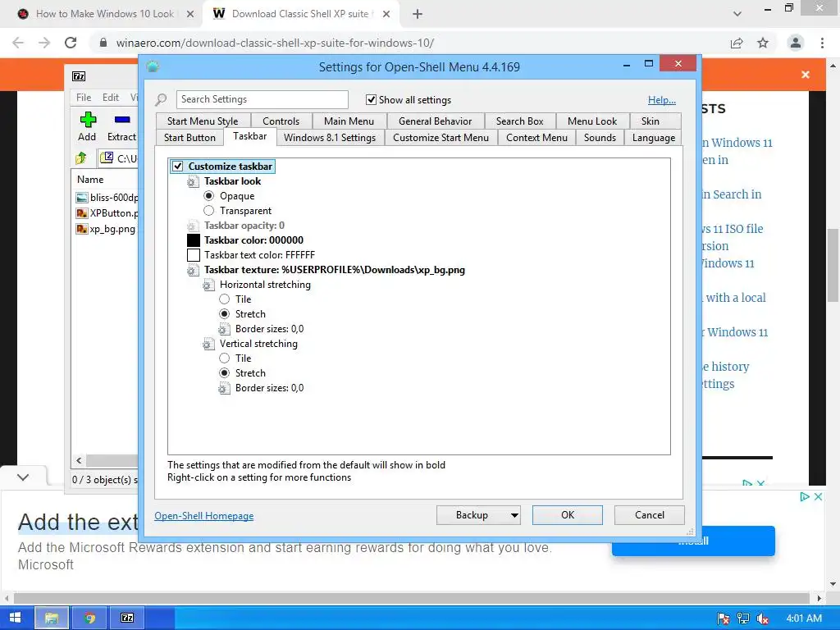
Task: Click the bliss-600dpi image file icon
Action: click(82, 198)
